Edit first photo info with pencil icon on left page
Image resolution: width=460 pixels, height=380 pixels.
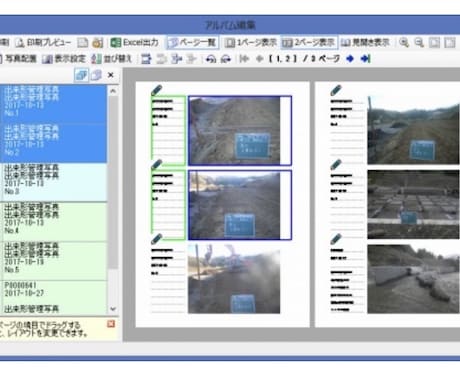pos(157,90)
